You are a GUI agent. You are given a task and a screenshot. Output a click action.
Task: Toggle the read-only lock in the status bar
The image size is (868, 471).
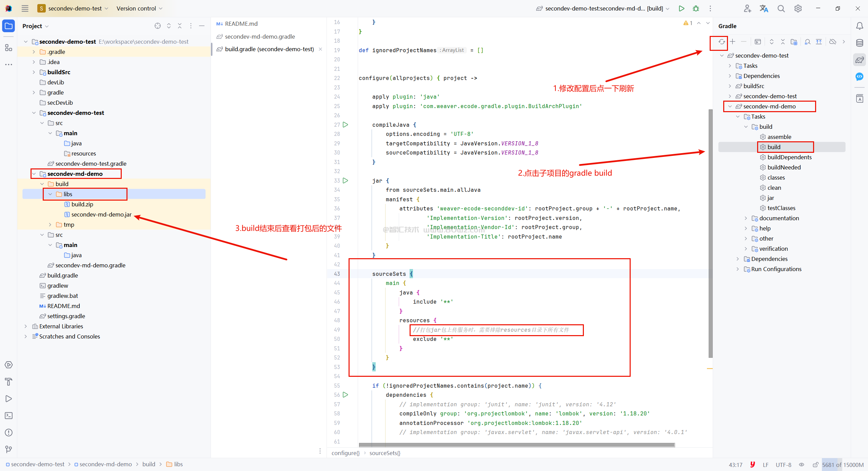click(815, 465)
